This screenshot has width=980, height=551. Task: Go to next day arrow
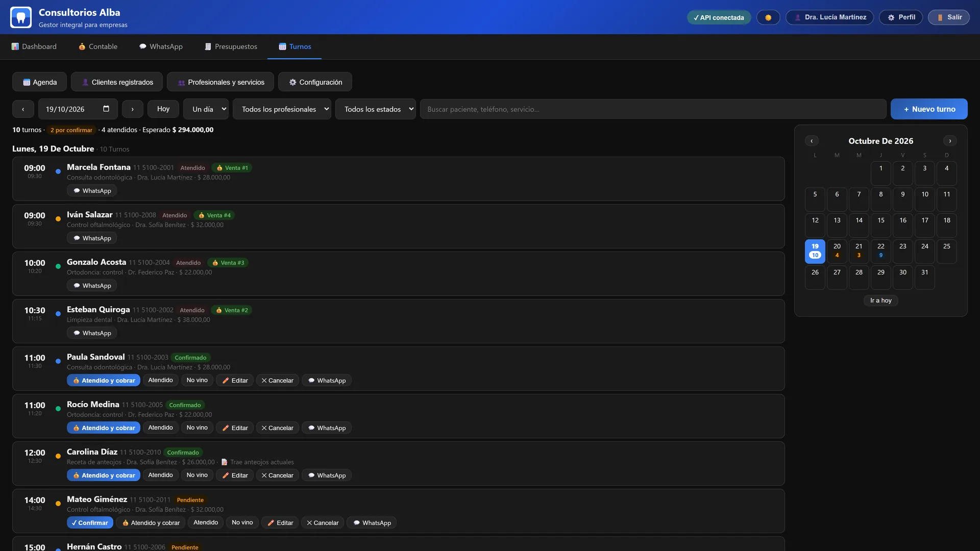click(x=133, y=109)
